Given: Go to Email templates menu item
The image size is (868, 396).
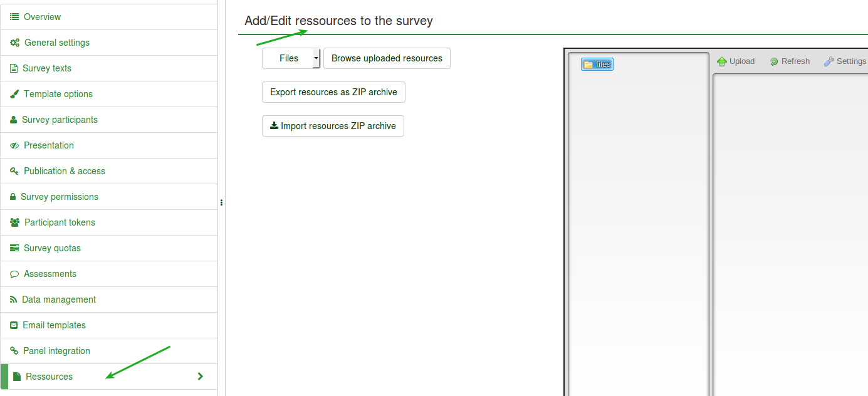Looking at the screenshot, I should pyautogui.click(x=54, y=325).
